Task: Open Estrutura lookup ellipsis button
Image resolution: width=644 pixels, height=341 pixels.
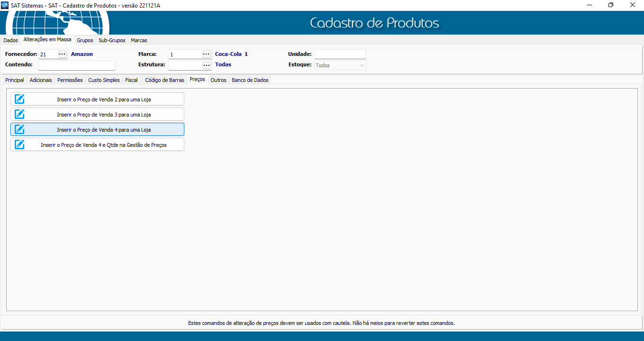Action: [x=206, y=65]
